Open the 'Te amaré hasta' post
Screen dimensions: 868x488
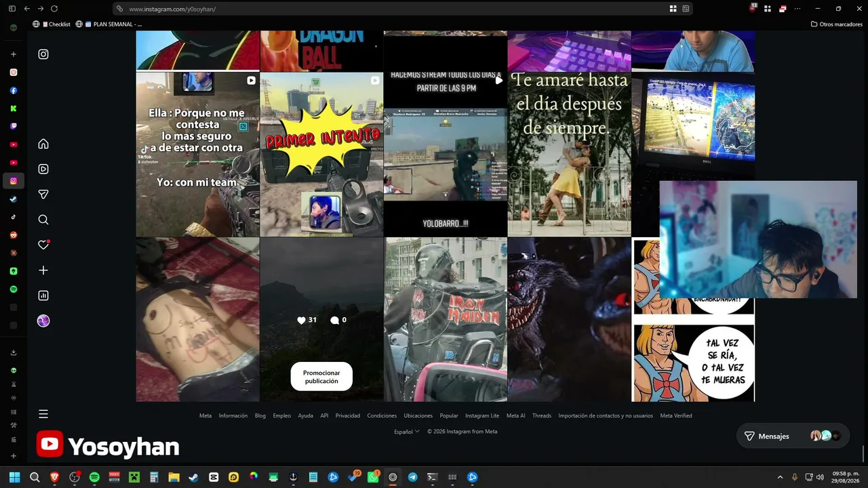pos(569,155)
